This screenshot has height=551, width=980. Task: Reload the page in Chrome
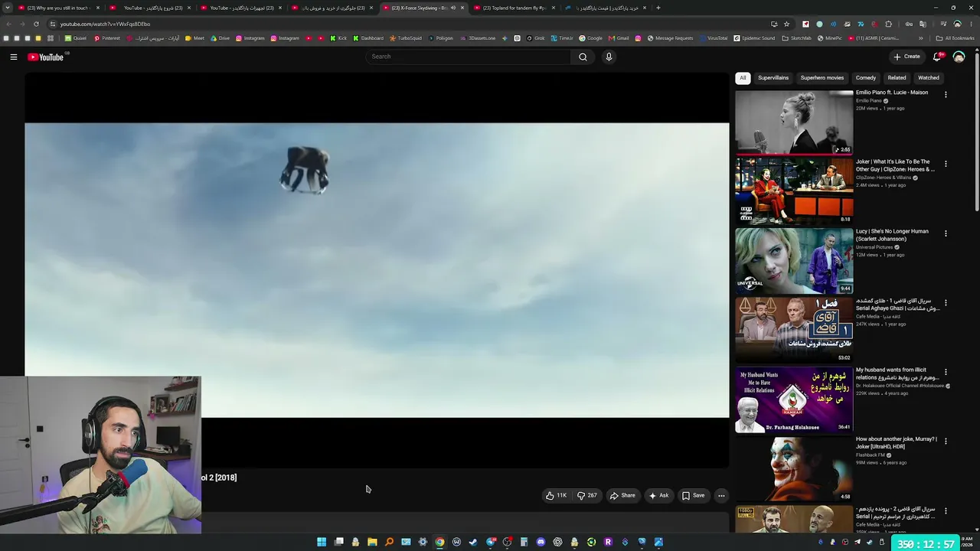pos(36,24)
